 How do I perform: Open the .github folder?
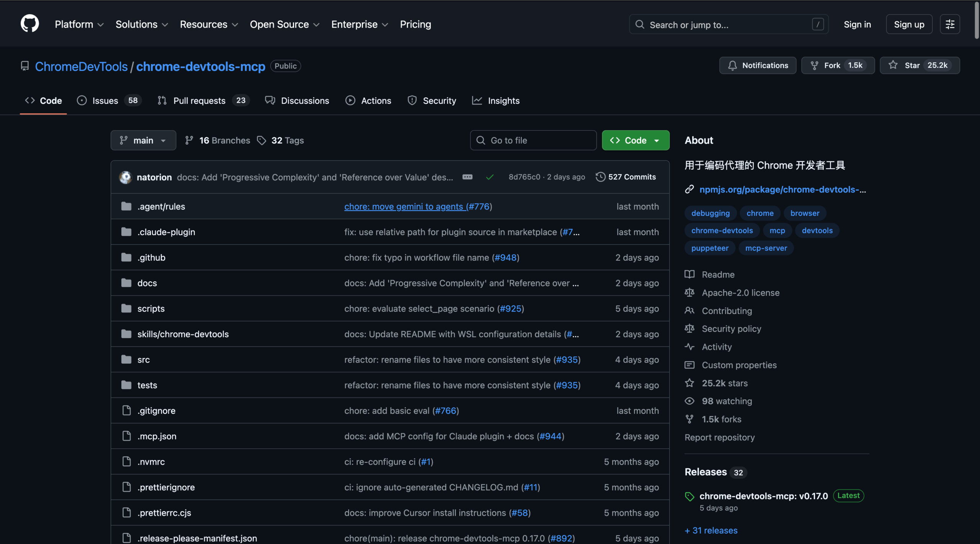(x=151, y=258)
